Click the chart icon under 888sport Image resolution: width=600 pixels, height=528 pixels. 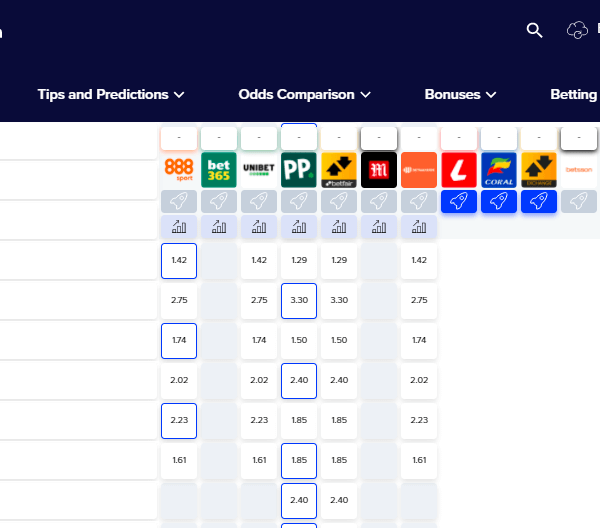pyautogui.click(x=179, y=227)
